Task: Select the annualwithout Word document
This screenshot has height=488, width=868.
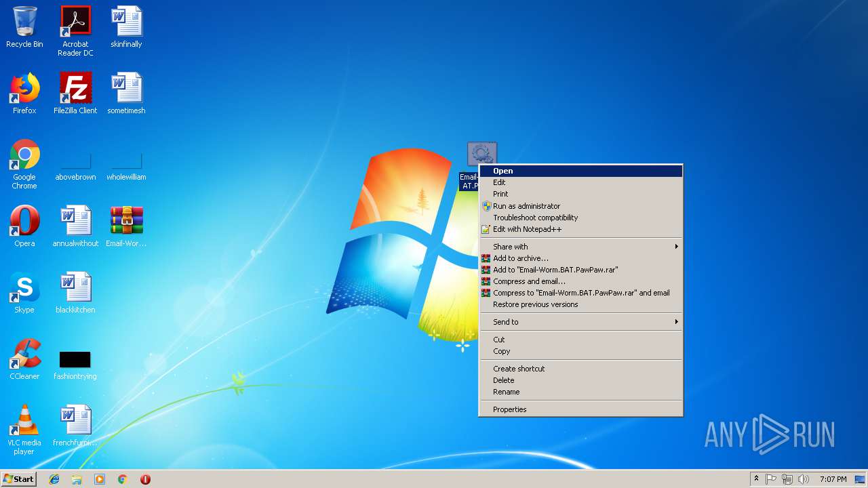Action: (75, 226)
